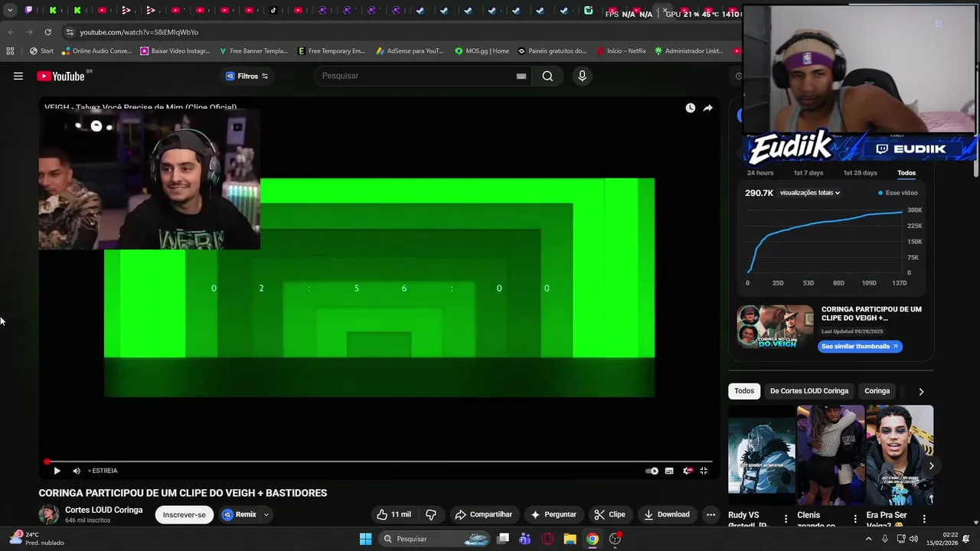The image size is (980, 551).
Task: Open the Online Audio Conve... bookmark
Action: (x=96, y=51)
